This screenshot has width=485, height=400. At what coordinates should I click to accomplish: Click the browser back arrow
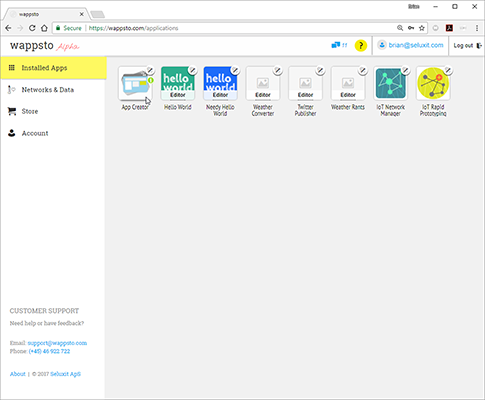pos(8,28)
